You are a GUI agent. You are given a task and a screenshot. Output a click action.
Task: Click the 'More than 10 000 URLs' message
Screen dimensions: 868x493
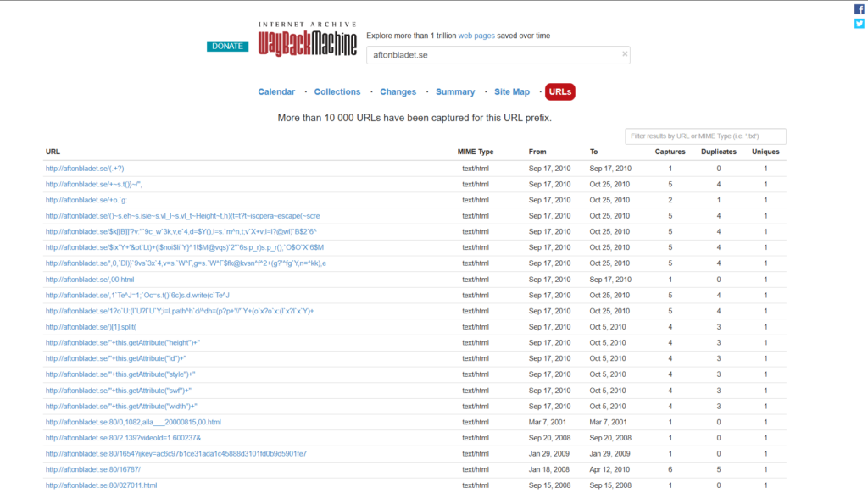(x=415, y=118)
